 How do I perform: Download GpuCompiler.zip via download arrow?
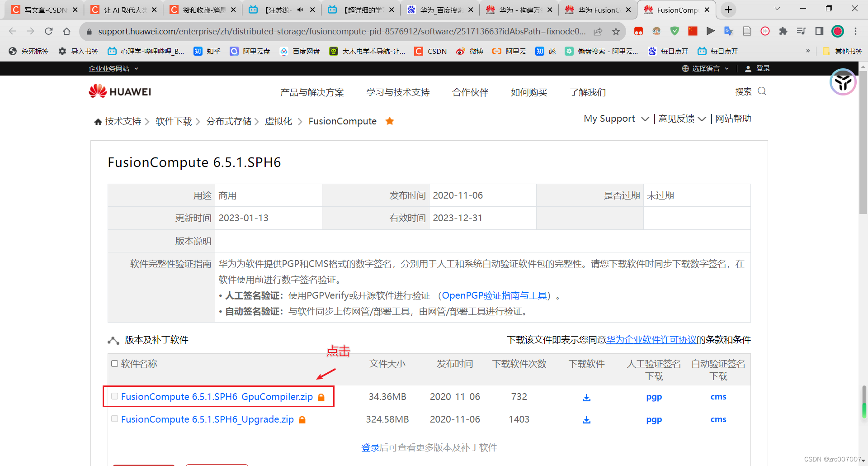point(586,397)
